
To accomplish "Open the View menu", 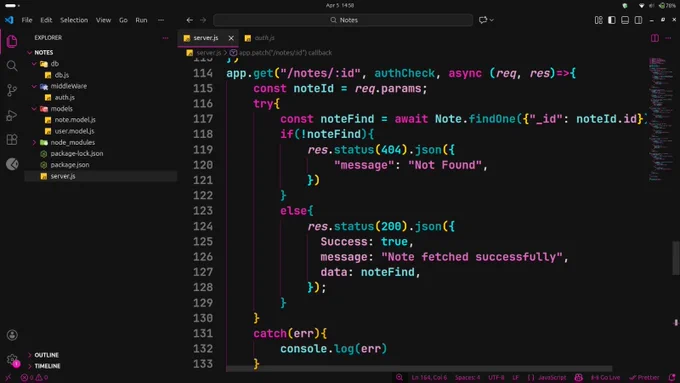I will tap(103, 20).
